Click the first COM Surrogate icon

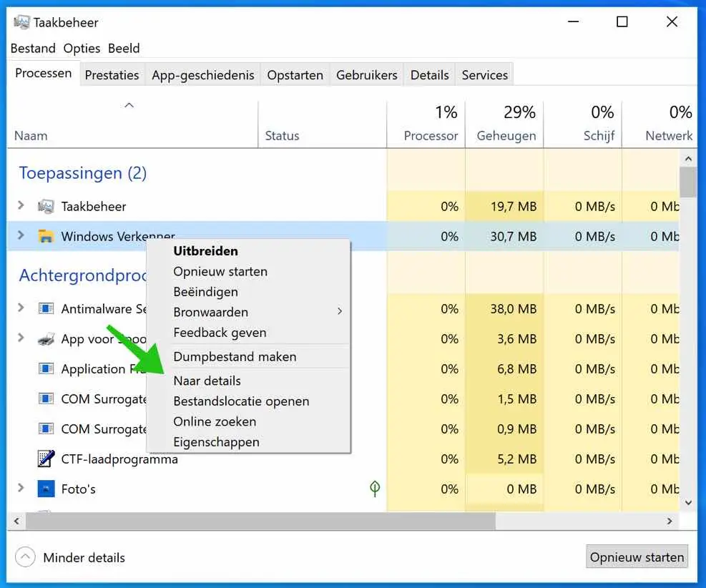46,398
